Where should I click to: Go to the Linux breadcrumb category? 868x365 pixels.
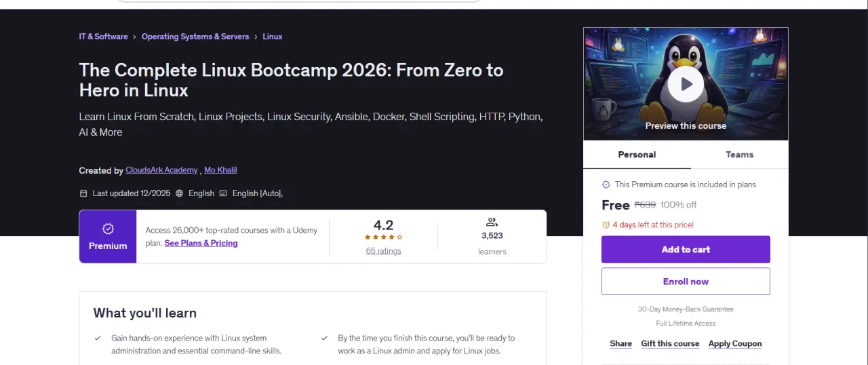coord(273,37)
